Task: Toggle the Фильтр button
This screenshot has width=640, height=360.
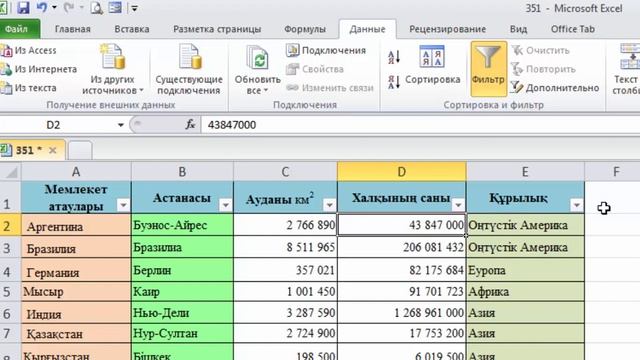Action: click(489, 69)
